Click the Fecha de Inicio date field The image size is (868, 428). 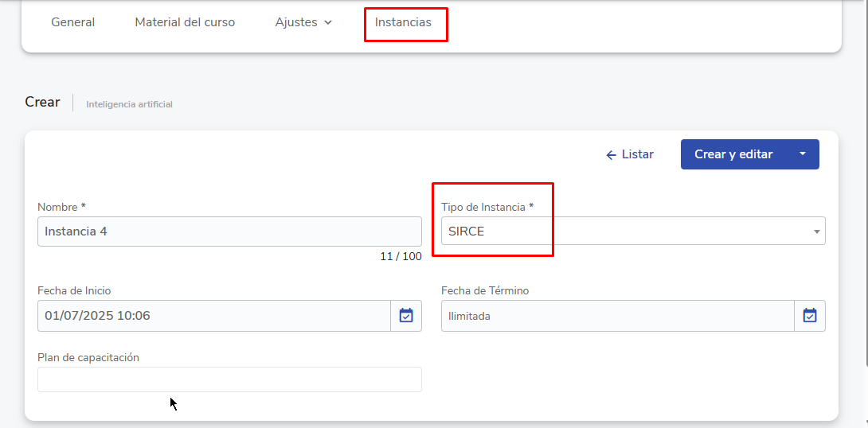click(213, 316)
